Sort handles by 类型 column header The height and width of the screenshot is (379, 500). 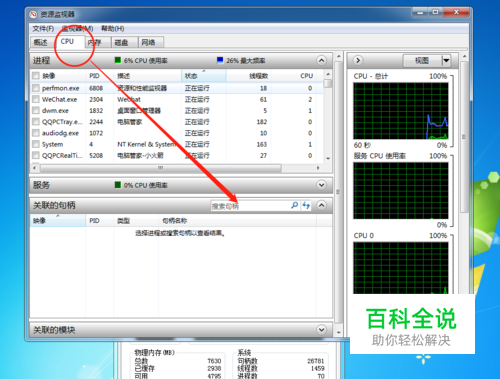(x=136, y=221)
